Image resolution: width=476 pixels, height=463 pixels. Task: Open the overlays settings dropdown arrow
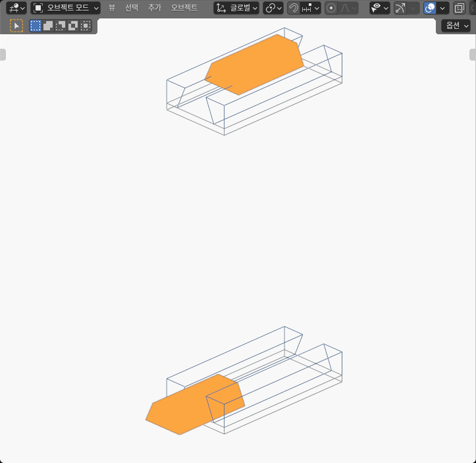coord(442,8)
